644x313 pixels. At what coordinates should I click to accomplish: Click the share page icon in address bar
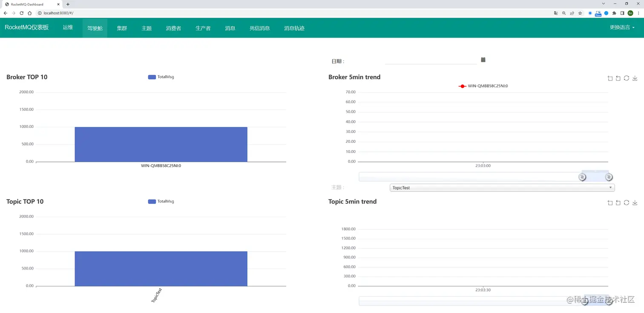click(x=572, y=13)
